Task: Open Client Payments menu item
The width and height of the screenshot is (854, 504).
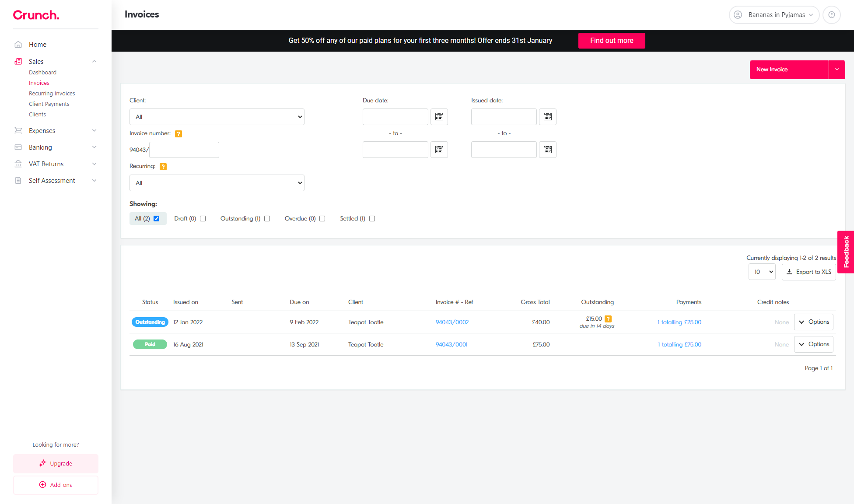Action: coord(49,104)
